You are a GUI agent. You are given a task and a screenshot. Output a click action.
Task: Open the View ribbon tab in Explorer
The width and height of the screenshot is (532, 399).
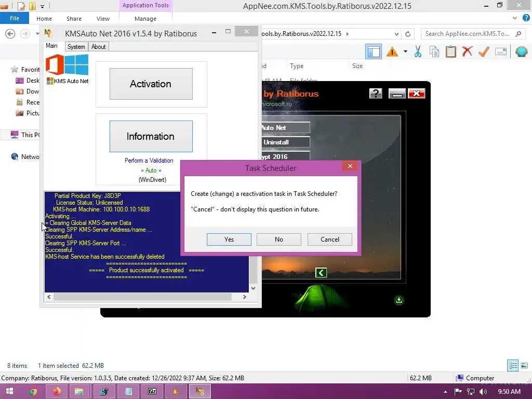click(x=103, y=19)
